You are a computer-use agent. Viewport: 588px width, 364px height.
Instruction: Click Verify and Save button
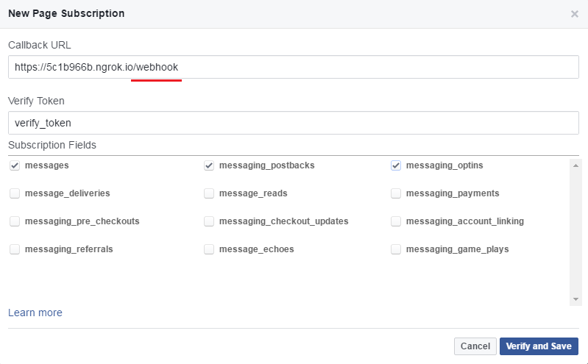(x=539, y=346)
